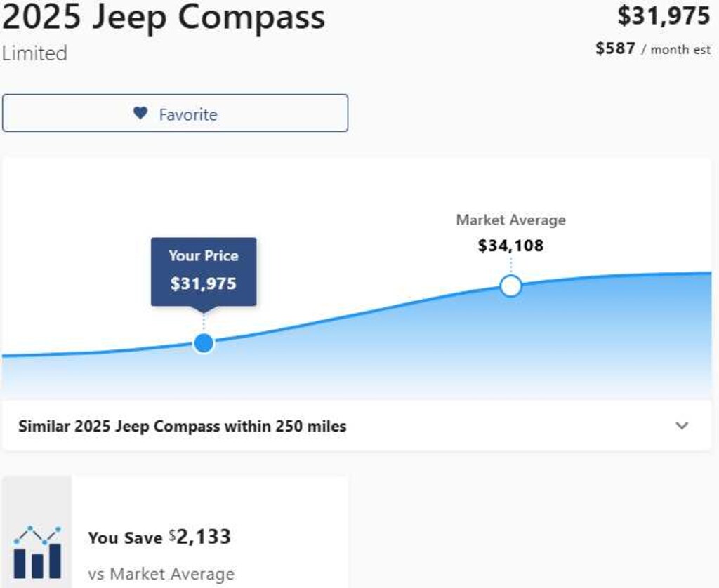The width and height of the screenshot is (719, 588).
Task: Click the heart icon in the Favorite button
Action: tap(139, 113)
